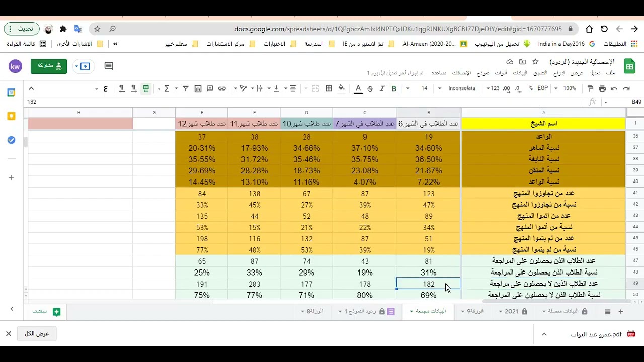Image resolution: width=644 pixels, height=362 pixels.
Task: Toggle bold formatting
Action: tap(394, 88)
